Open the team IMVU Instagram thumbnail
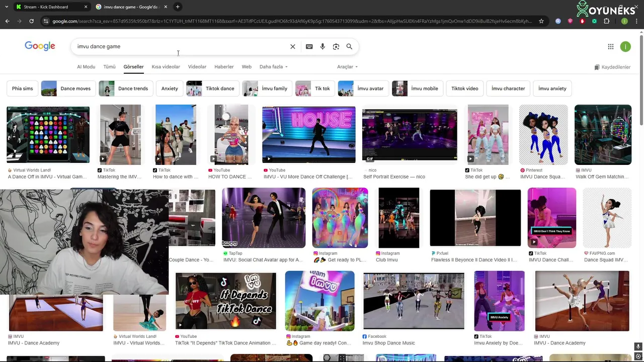This screenshot has width=644, height=362. 319,301
